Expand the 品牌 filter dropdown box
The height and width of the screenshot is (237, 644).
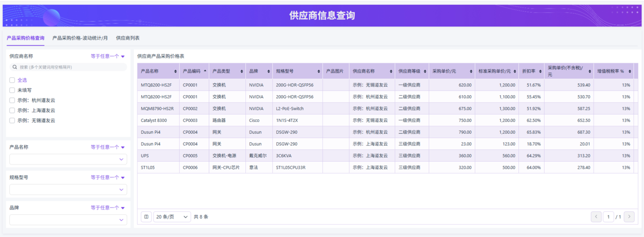pyautogui.click(x=68, y=220)
